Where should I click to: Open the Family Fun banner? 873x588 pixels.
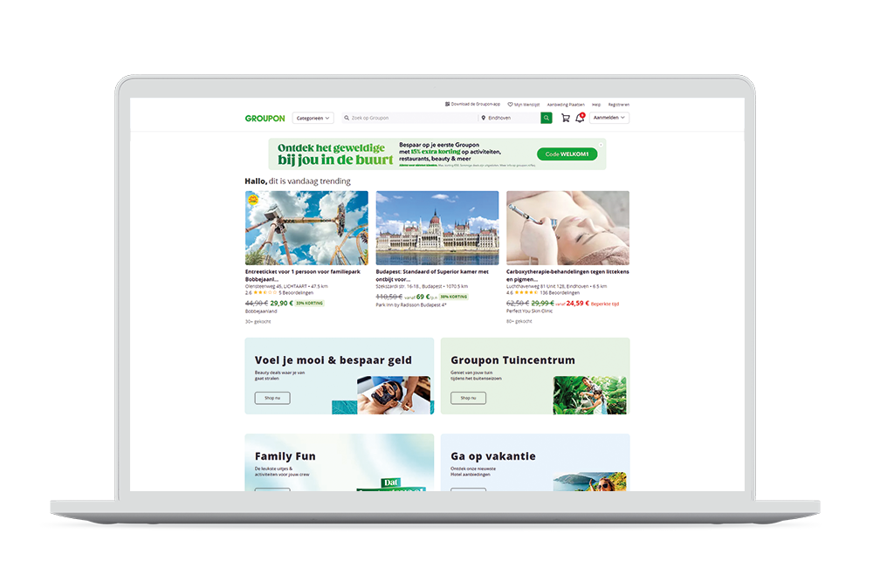(339, 462)
